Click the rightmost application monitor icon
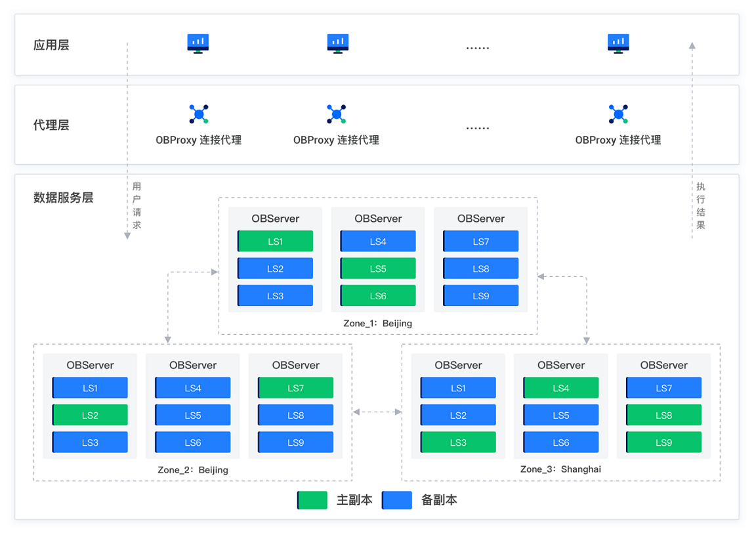Image resolution: width=756 pixels, height=535 pixels. [618, 43]
